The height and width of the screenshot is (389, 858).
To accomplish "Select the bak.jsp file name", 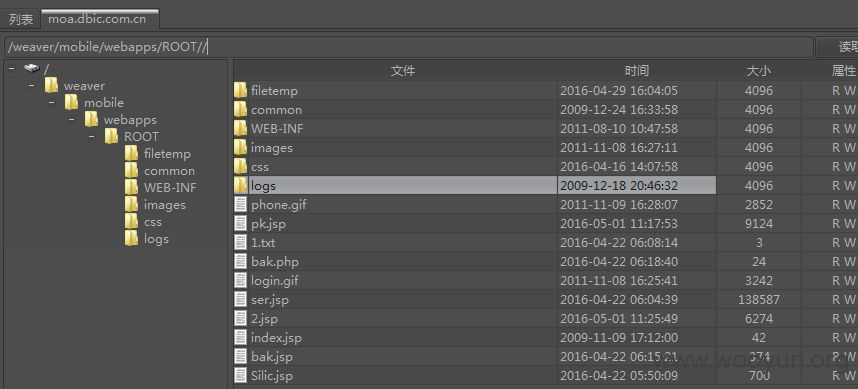I will click(x=272, y=357).
